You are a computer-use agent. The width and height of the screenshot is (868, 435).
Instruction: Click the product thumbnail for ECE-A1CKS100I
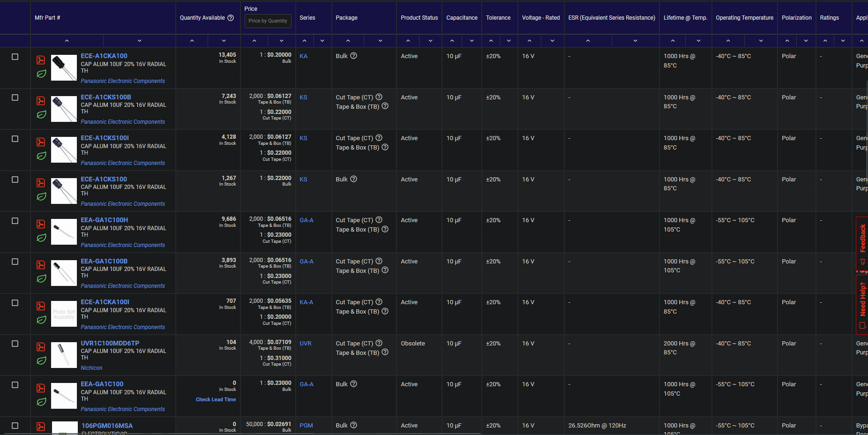click(x=64, y=150)
